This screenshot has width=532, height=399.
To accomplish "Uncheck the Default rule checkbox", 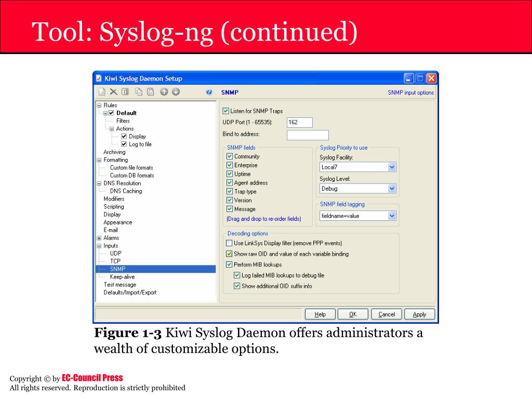I will (x=111, y=113).
